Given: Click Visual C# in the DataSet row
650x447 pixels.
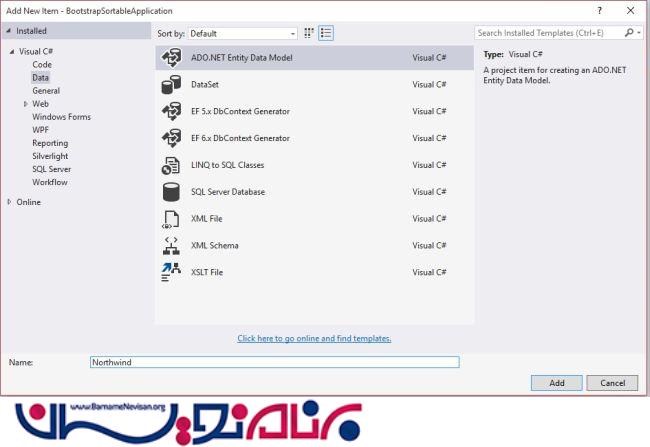Looking at the screenshot, I should tap(429, 85).
